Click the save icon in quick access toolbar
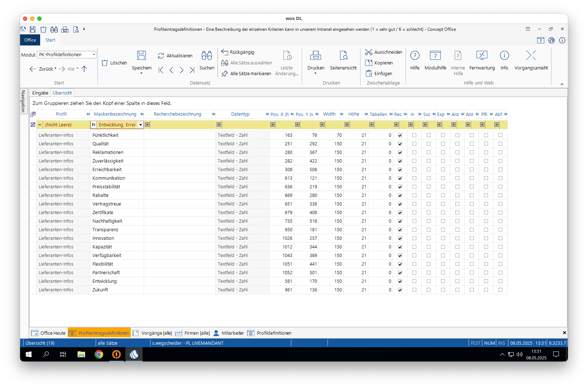This screenshot has height=388, width=588. pyautogui.click(x=33, y=29)
